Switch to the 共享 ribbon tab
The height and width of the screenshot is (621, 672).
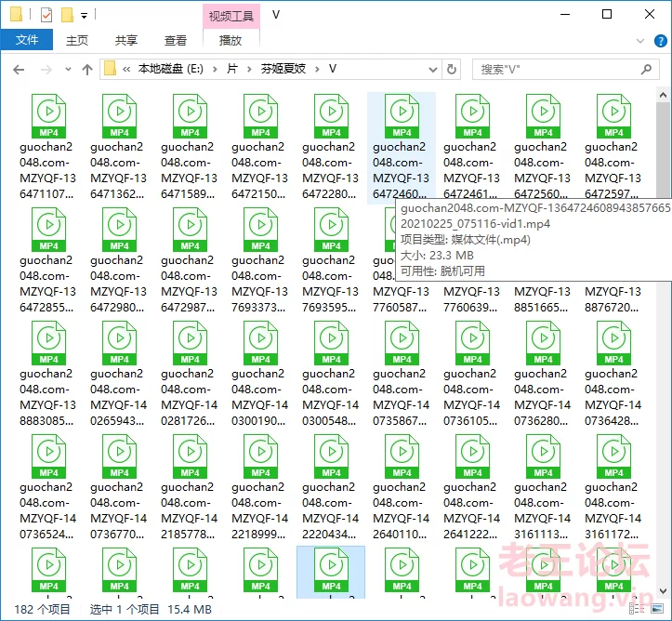126,40
